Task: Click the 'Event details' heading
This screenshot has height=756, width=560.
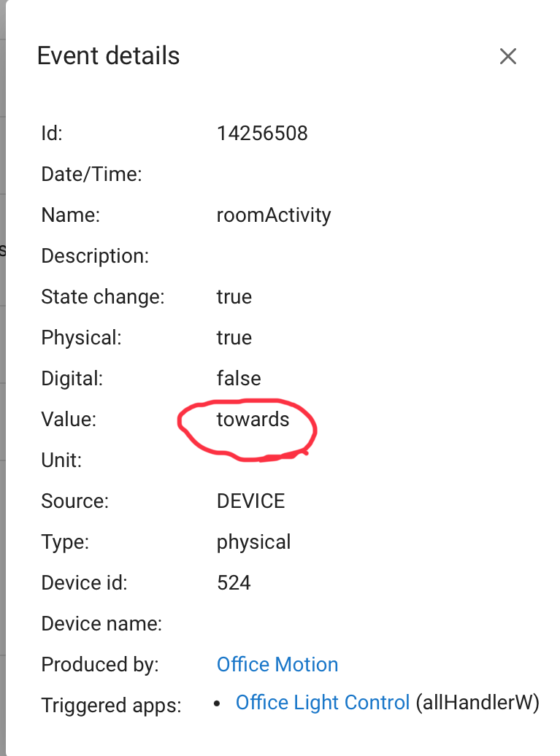Action: pyautogui.click(x=108, y=55)
